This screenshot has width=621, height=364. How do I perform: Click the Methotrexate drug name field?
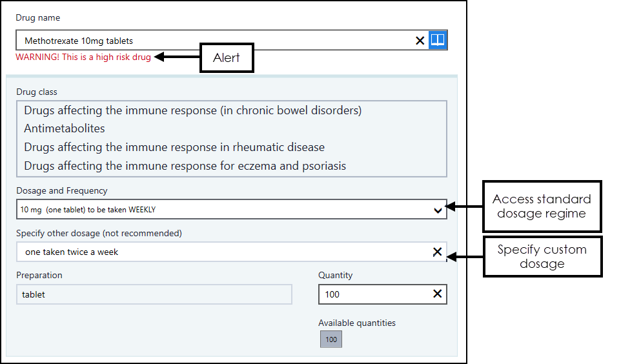pyautogui.click(x=213, y=41)
